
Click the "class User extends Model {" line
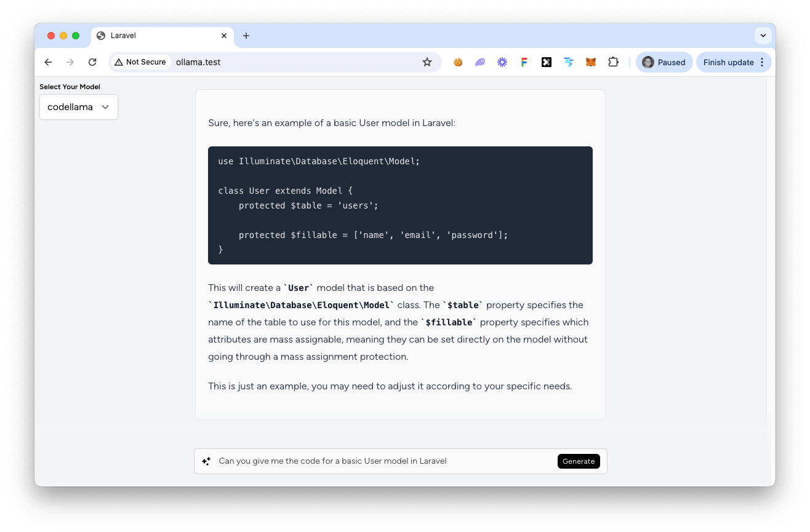285,191
